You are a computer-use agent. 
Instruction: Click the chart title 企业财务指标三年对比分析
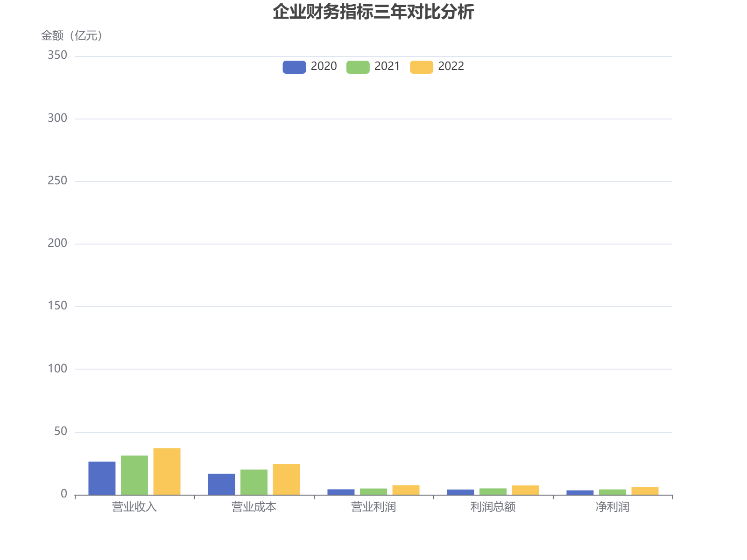pos(373,12)
